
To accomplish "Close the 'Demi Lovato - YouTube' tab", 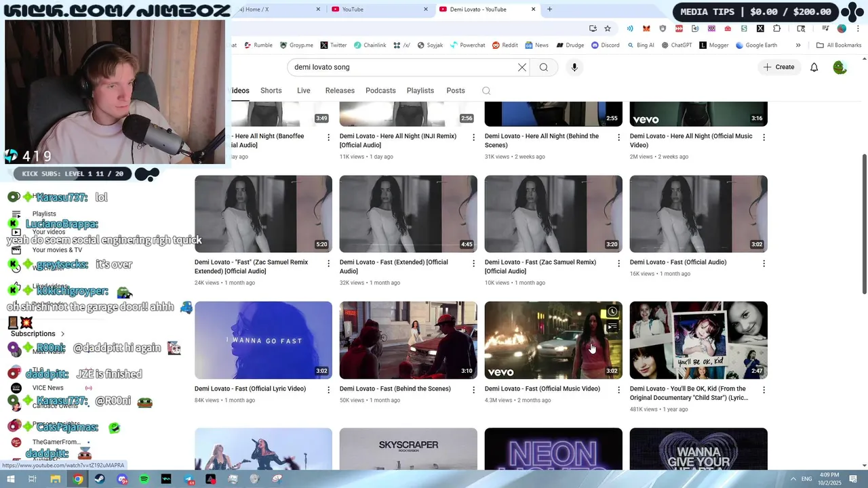I will pos(534,9).
